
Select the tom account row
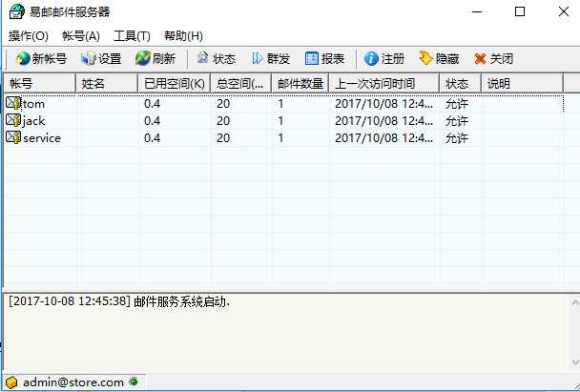click(x=284, y=104)
